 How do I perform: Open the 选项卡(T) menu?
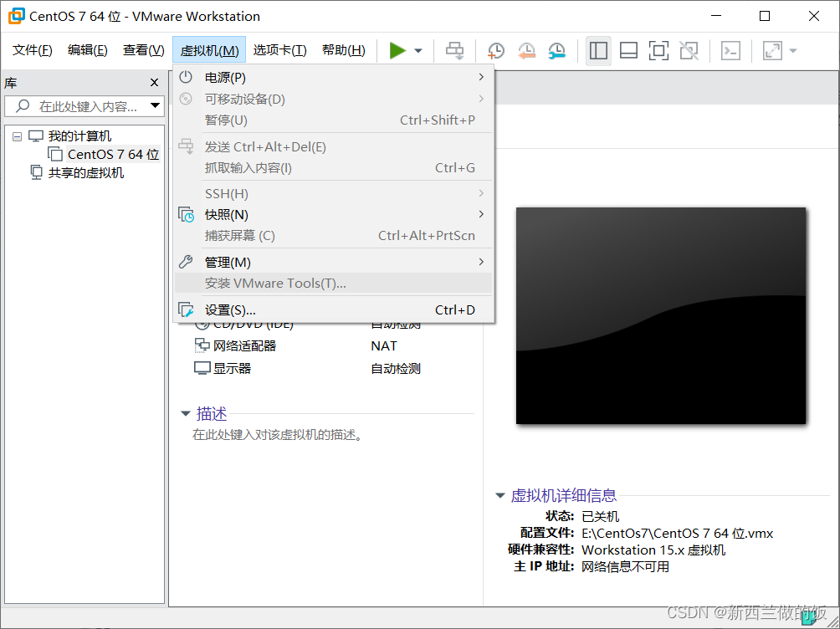(279, 50)
